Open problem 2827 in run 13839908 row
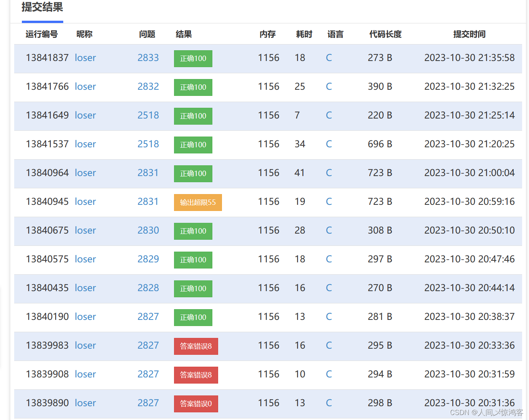Screen dimensions: 529x420 [x=148, y=374]
